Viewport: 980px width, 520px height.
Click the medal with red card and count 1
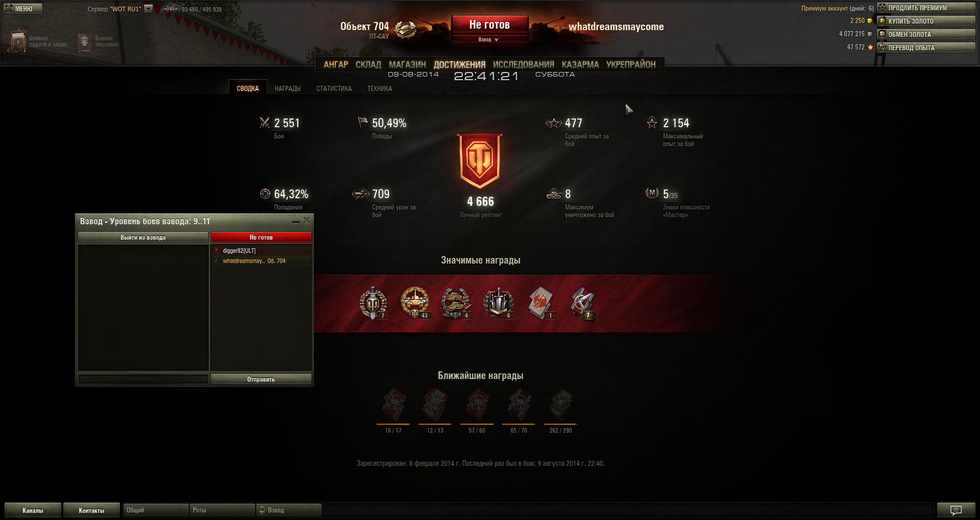pyautogui.click(x=541, y=303)
